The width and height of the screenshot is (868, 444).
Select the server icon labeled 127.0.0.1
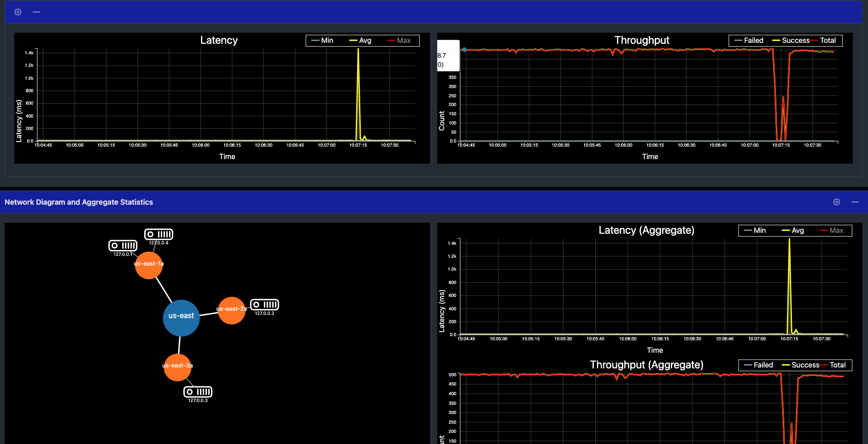(x=123, y=246)
